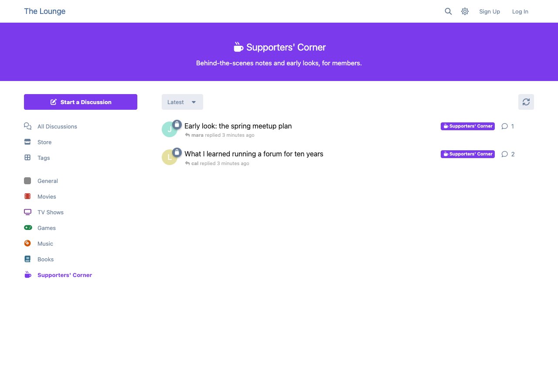This screenshot has height=392, width=558.
Task: Go to The Lounge home link
Action: (x=45, y=11)
